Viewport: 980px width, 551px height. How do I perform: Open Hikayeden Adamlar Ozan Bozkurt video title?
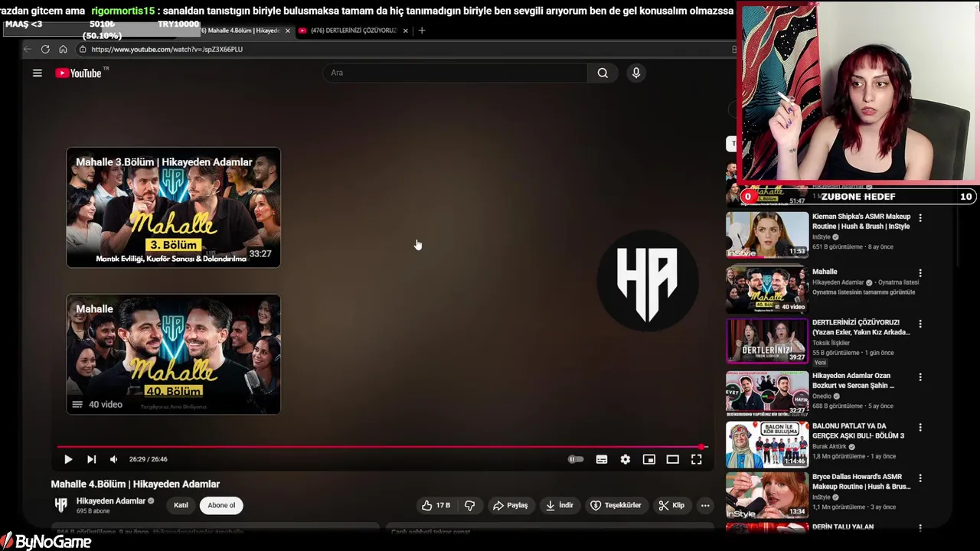click(853, 381)
